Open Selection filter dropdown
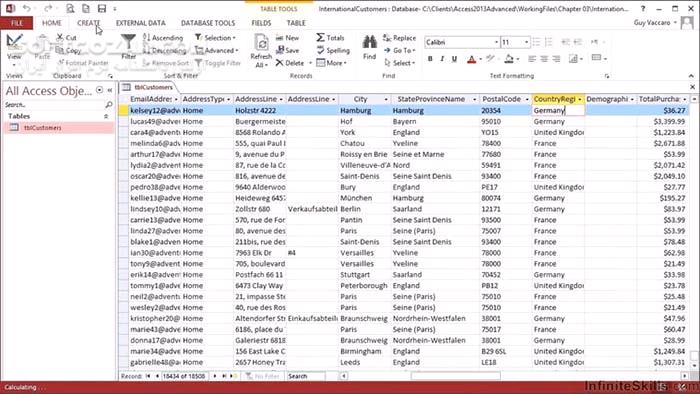 (x=215, y=38)
